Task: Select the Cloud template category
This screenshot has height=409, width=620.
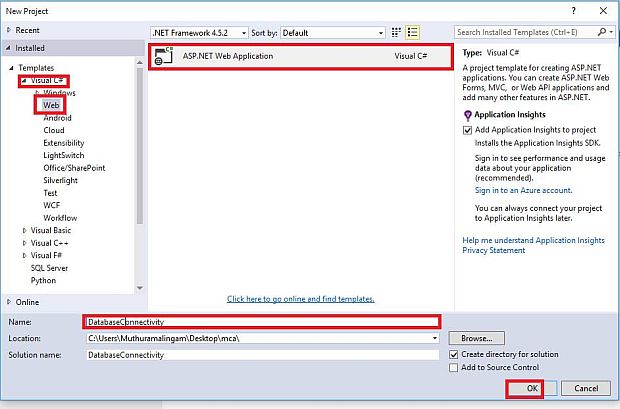Action: pos(54,130)
